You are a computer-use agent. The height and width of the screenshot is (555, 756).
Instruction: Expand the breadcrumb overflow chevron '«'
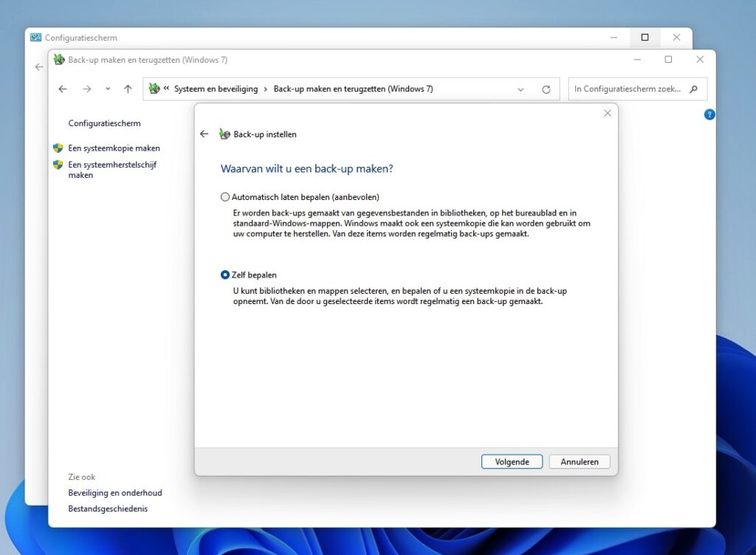(x=166, y=89)
